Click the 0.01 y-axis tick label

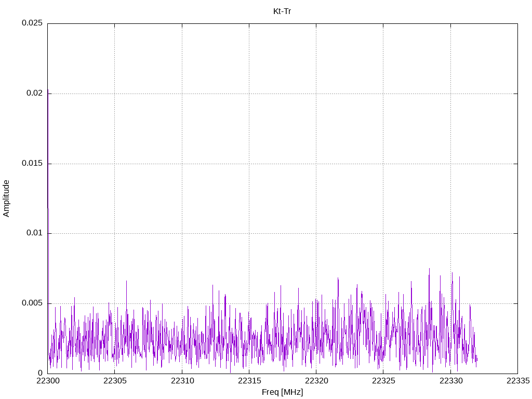(x=34, y=233)
